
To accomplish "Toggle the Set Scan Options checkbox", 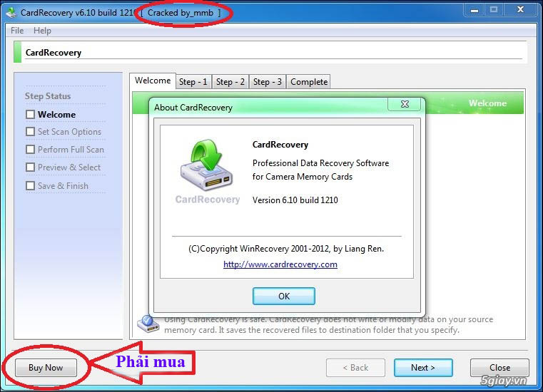I will point(30,132).
